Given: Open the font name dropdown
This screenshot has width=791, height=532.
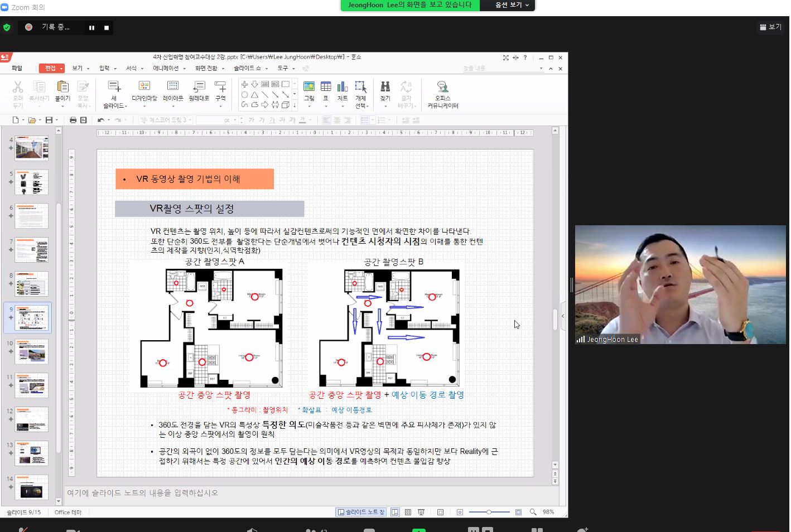Looking at the screenshot, I should [190, 120].
